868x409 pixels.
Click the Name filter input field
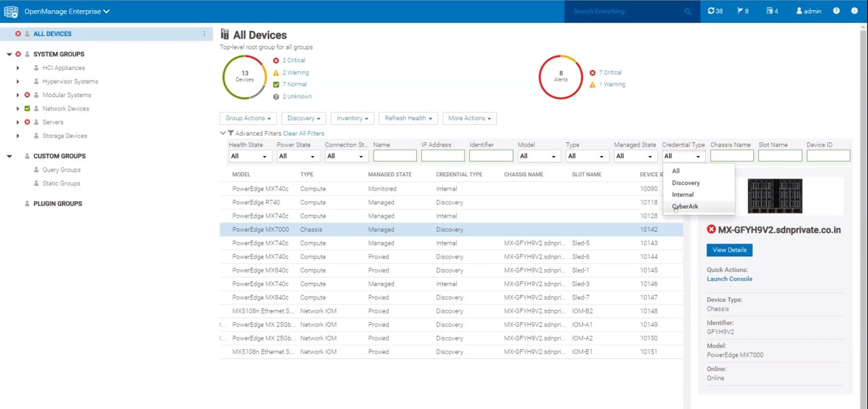pyautogui.click(x=395, y=156)
